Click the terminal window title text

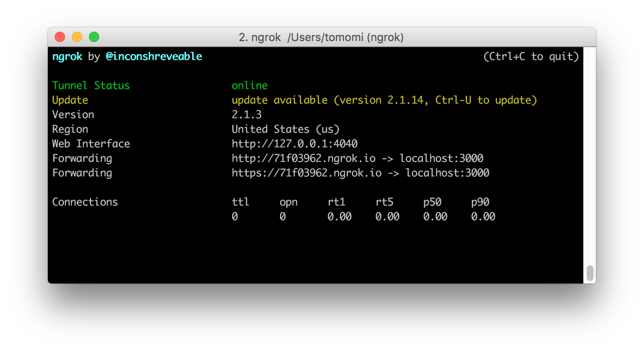tap(321, 37)
